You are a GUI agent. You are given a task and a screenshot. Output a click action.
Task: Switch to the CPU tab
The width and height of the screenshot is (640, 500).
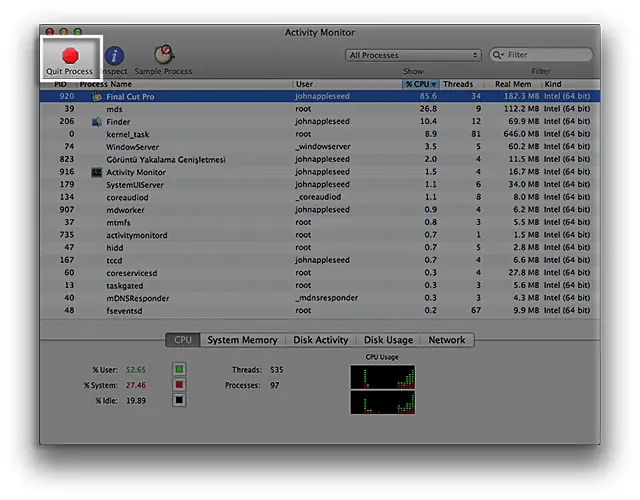pos(183,340)
